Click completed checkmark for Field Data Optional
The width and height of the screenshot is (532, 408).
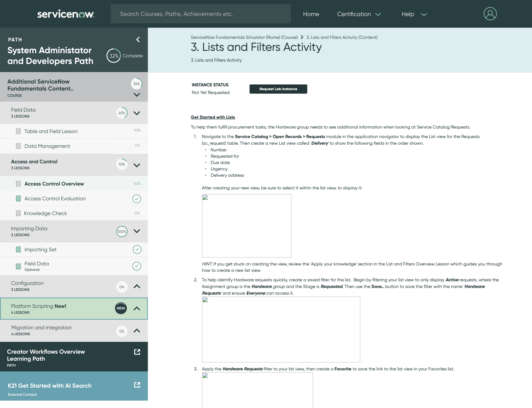pyautogui.click(x=137, y=266)
